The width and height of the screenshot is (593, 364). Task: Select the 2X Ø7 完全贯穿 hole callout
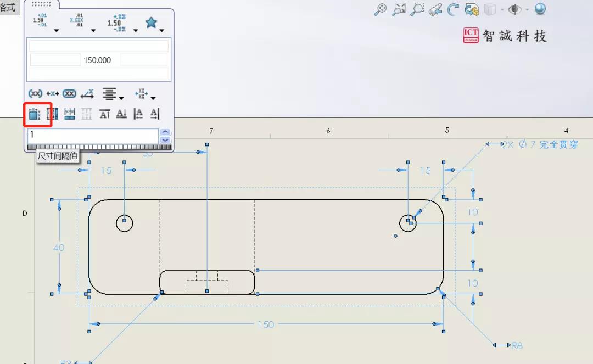point(540,144)
